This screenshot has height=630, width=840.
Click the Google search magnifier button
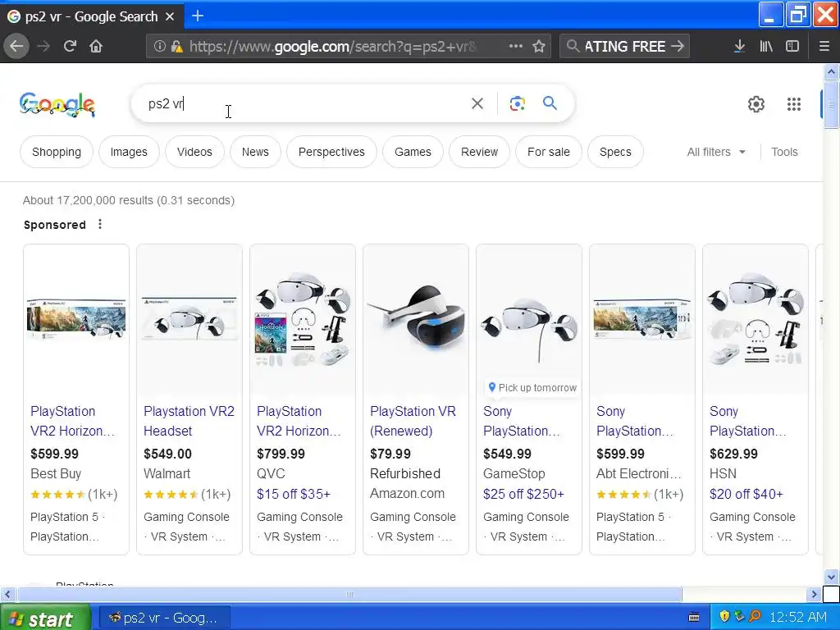(550, 103)
